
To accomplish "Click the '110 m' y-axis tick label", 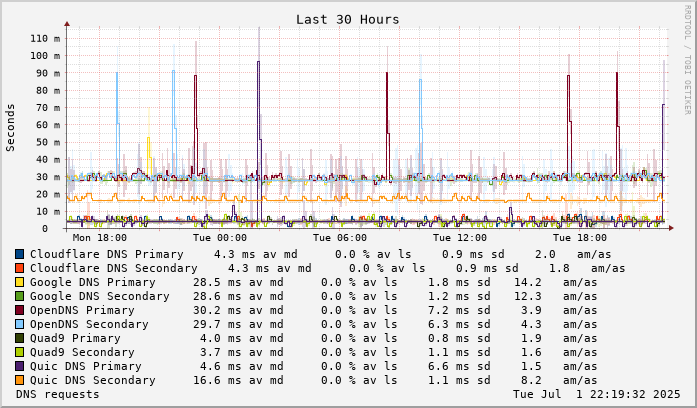I will point(45,39).
